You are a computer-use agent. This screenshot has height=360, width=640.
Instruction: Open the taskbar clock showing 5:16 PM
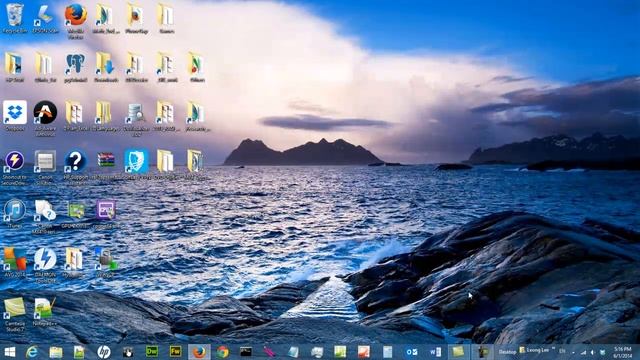point(622,352)
